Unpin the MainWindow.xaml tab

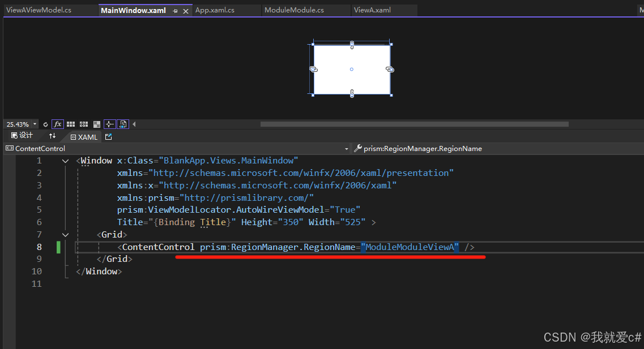[x=176, y=10]
